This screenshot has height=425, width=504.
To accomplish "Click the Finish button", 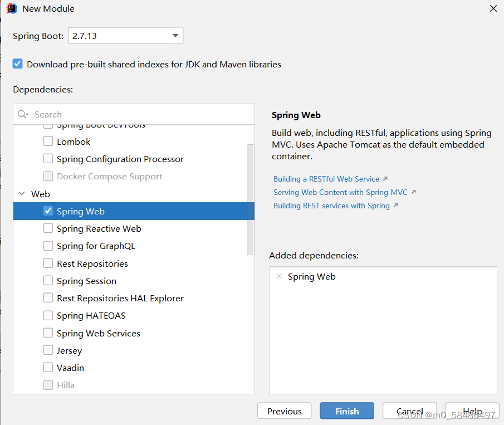I will click(x=346, y=411).
